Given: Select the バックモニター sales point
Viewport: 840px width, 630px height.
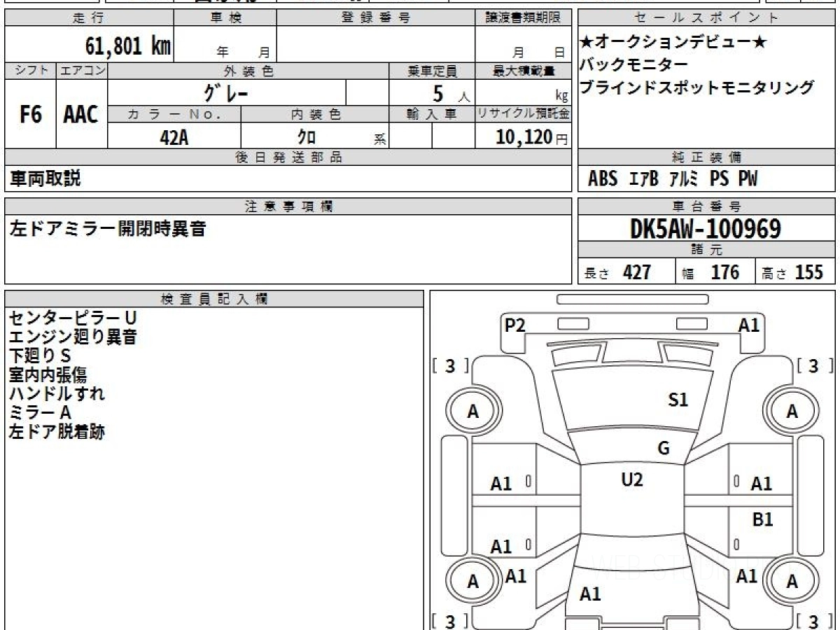Looking at the screenshot, I should coord(634,65).
